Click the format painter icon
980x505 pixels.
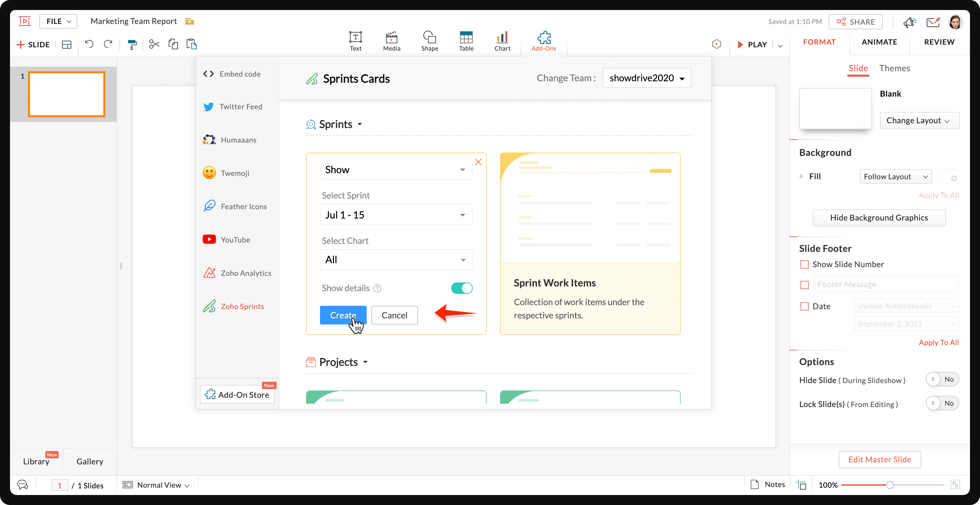(x=132, y=45)
